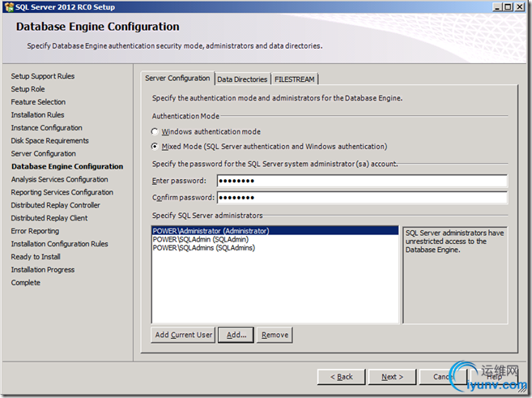Click Database Engine Configuration sidebar step
Viewport: 532px width, 398px height.
point(67,166)
